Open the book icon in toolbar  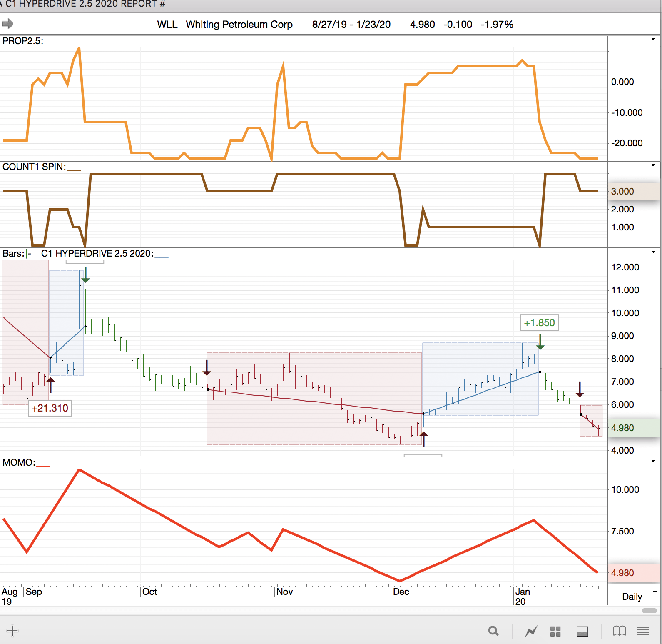click(619, 631)
